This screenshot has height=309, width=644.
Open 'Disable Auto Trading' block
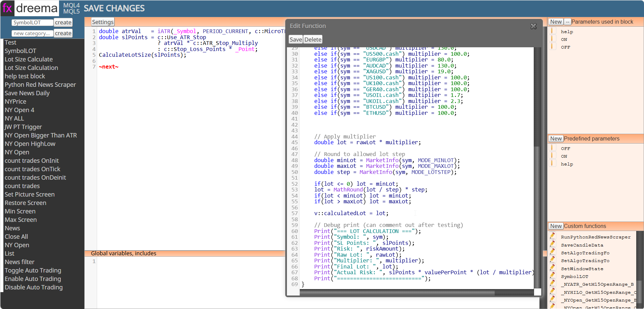(x=34, y=287)
